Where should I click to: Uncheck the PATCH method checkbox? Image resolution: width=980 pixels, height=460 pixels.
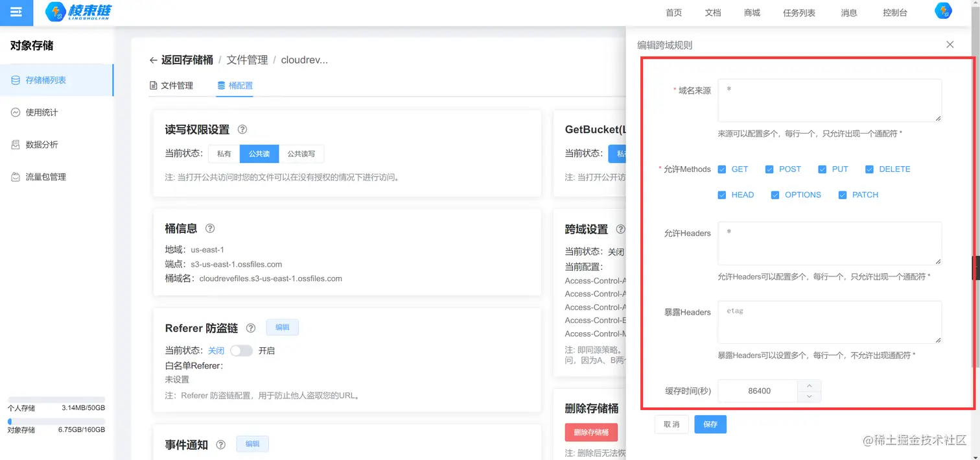tap(843, 195)
